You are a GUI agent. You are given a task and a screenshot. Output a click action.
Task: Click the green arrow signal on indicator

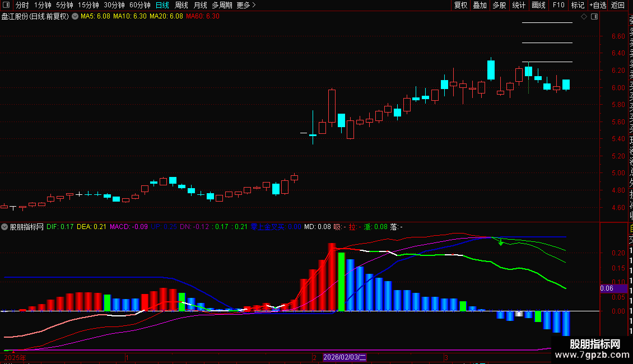pyautogui.click(x=501, y=242)
